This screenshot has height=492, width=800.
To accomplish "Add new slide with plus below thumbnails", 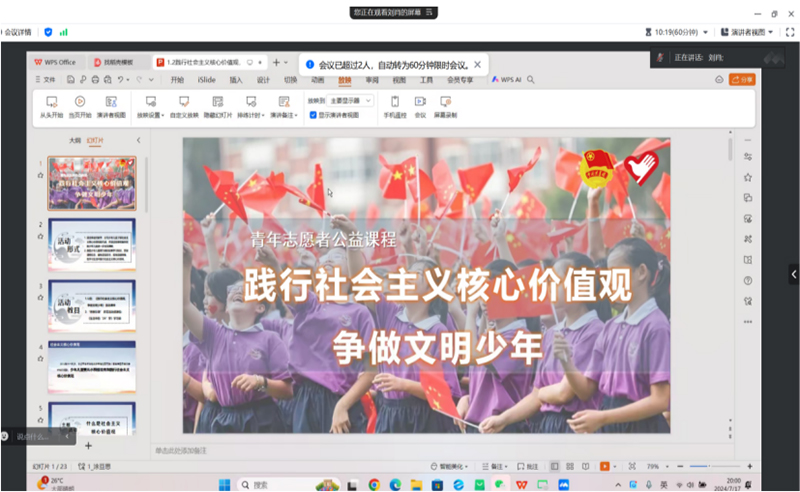I will pos(88,446).
